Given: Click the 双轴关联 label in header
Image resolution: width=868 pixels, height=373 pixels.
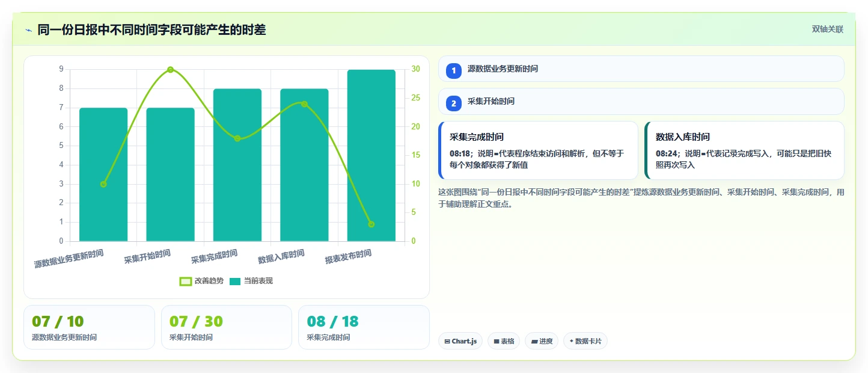Looking at the screenshot, I should pyautogui.click(x=828, y=29).
